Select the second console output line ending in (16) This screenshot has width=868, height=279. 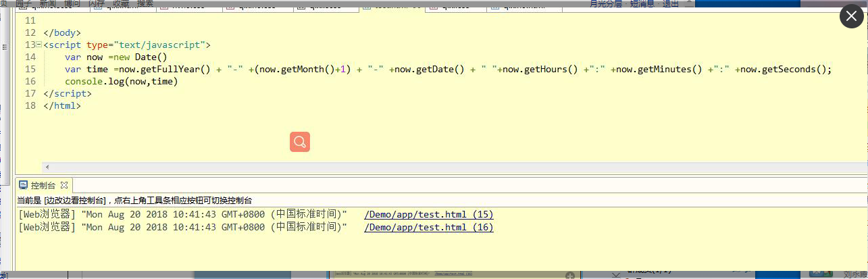pyautogui.click(x=256, y=227)
